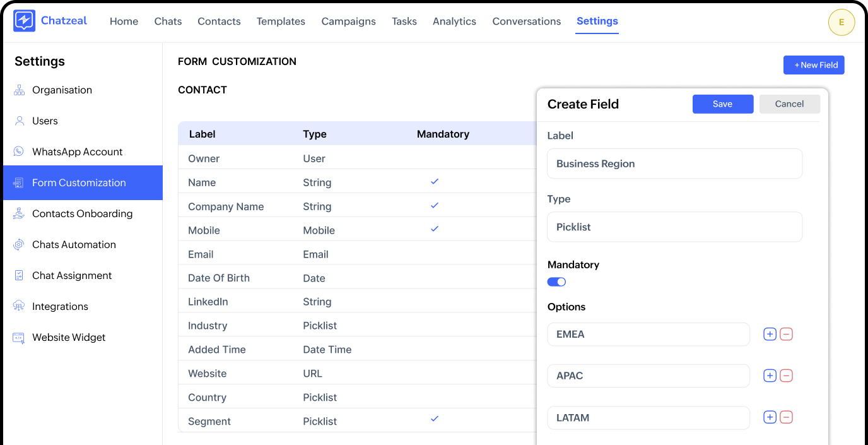Screen dimensions: 868x445
Task: Switch to the Analytics tab
Action: coord(454,21)
